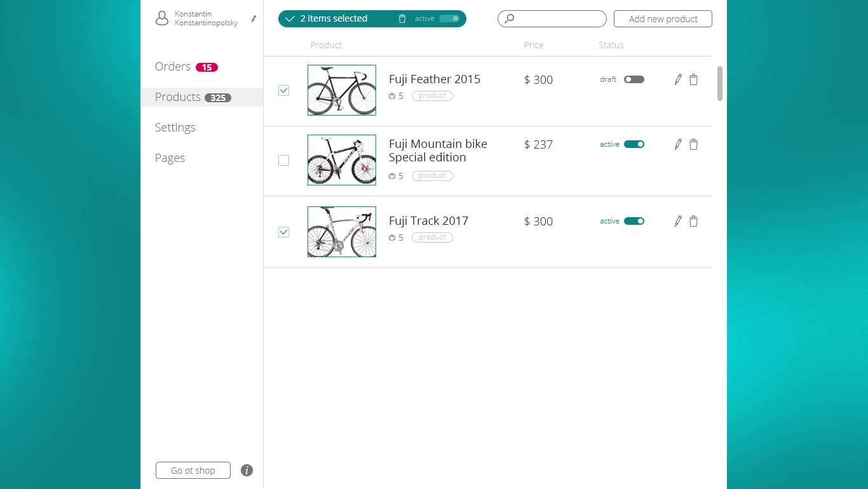Click $ 300 price of Fuji Track 2017
The image size is (868, 489).
(x=538, y=222)
